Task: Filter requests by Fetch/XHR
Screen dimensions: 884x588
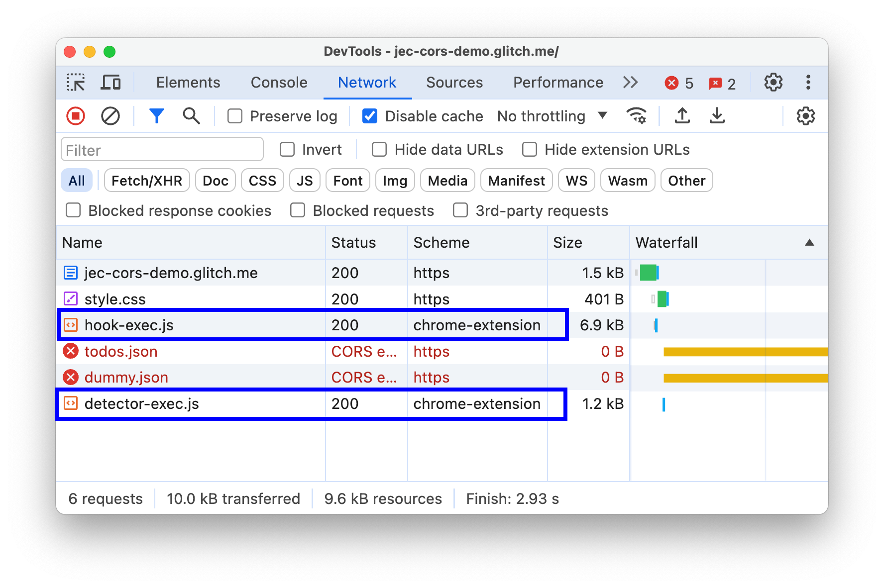Action: pyautogui.click(x=146, y=180)
